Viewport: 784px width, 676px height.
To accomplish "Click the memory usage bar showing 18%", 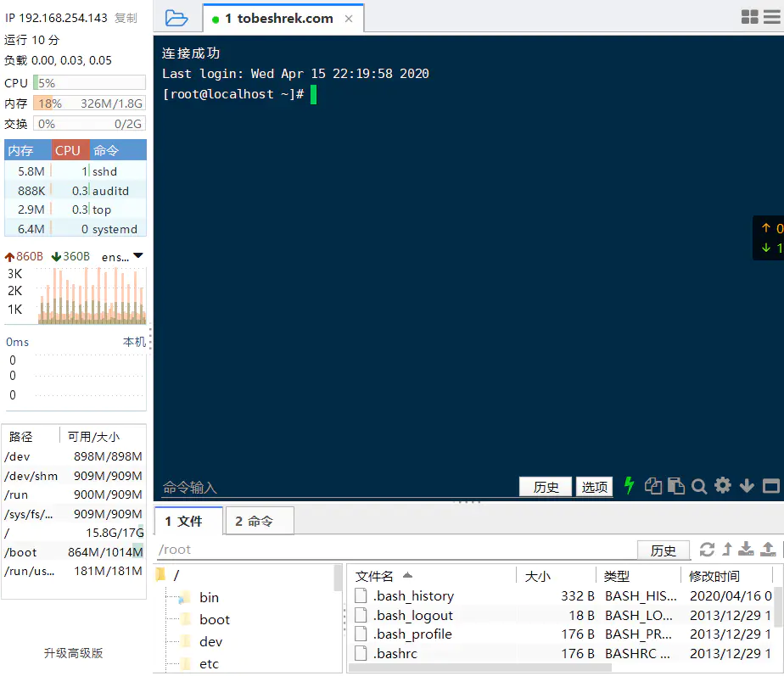I will 89,103.
